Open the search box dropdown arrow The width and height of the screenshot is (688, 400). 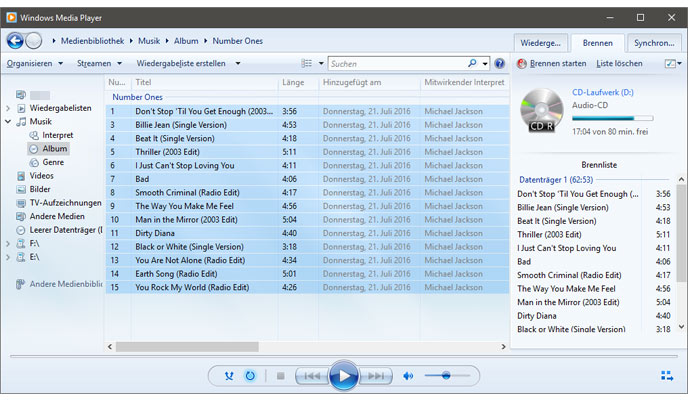tap(485, 64)
